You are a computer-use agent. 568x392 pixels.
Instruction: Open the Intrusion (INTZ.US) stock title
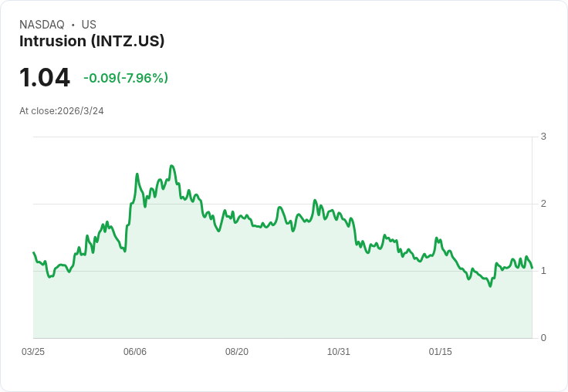[92, 41]
